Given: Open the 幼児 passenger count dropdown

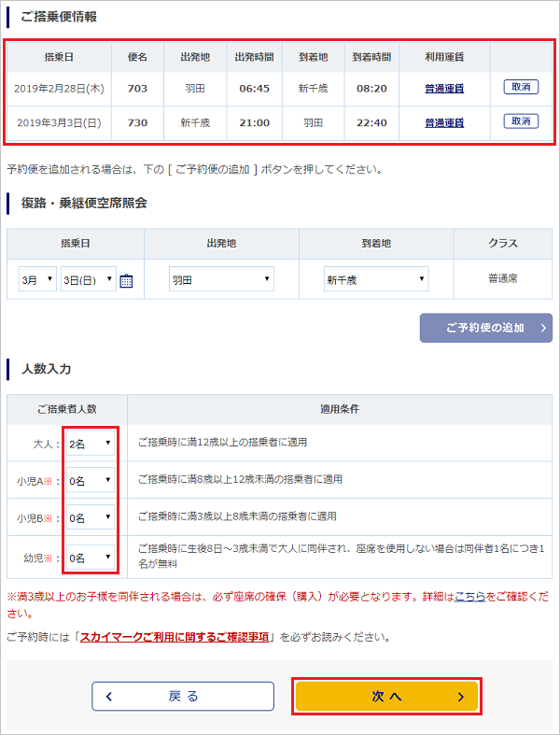Looking at the screenshot, I should 91,558.
